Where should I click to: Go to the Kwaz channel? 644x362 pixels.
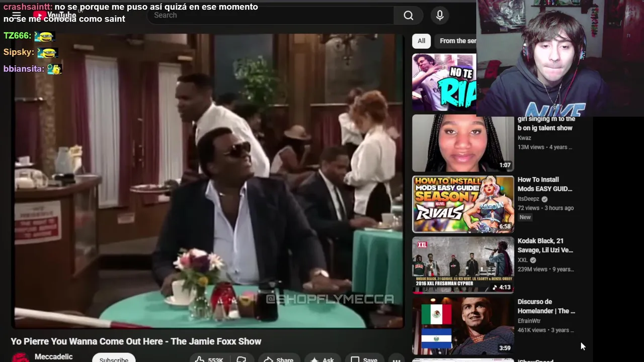tap(524, 138)
